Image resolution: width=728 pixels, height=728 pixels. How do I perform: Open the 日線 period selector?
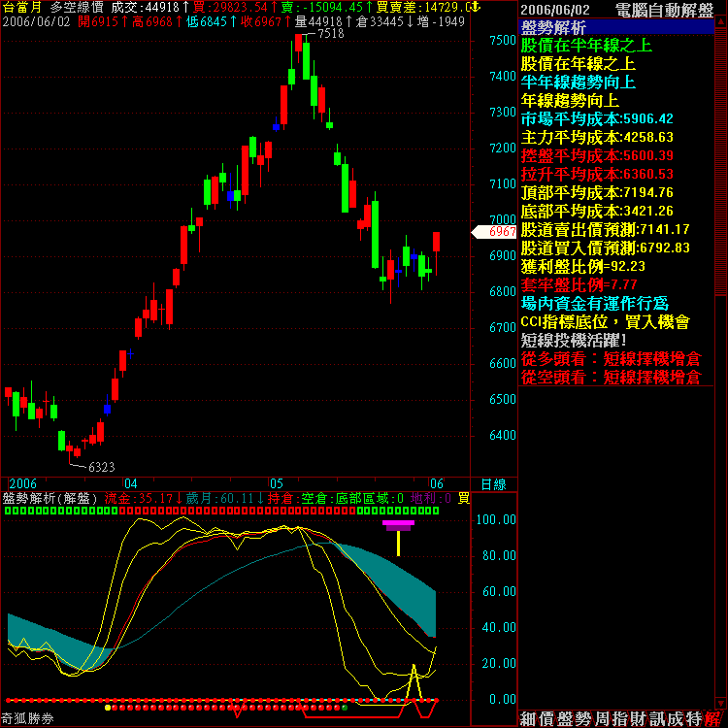[x=493, y=483]
